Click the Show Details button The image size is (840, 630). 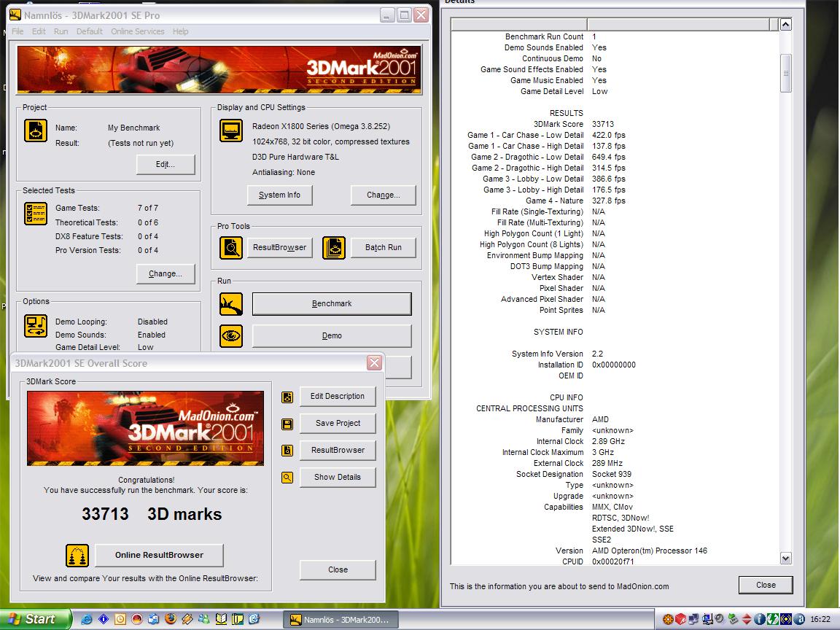338,478
